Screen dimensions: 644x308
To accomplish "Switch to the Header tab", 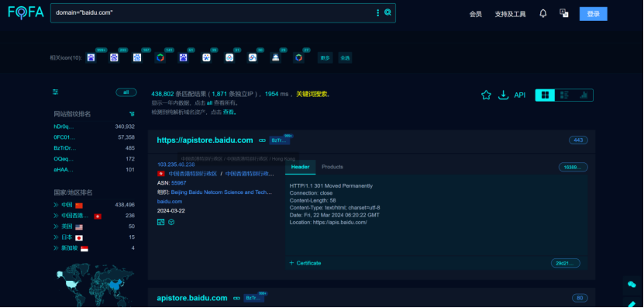I will click(x=300, y=167).
